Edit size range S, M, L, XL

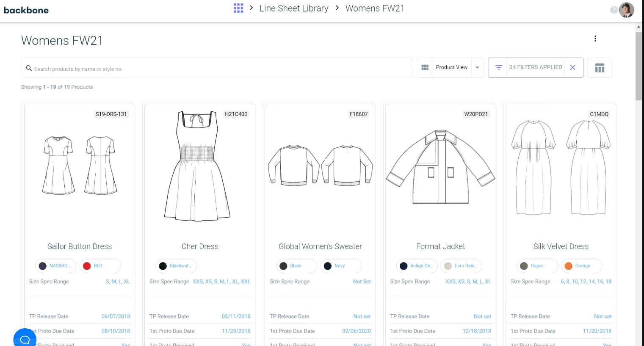tap(118, 282)
